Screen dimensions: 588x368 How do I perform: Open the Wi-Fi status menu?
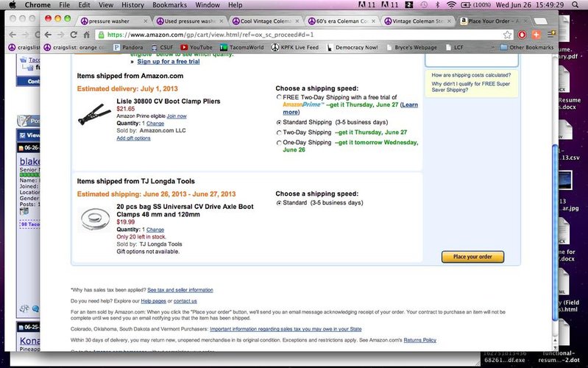(452, 5)
